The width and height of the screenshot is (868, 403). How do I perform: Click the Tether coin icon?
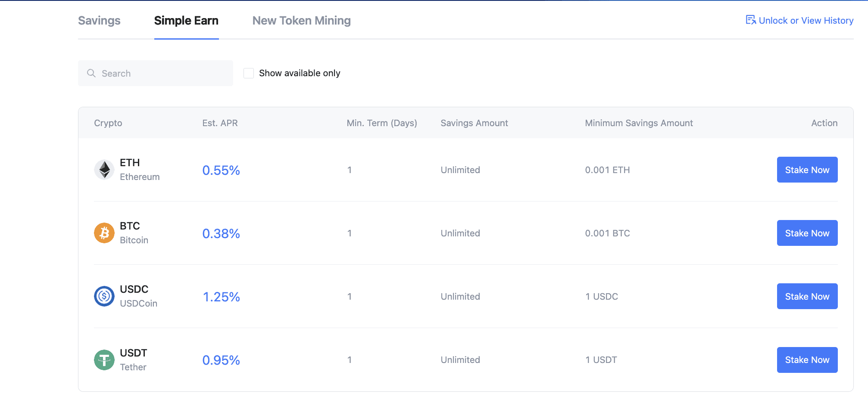[104, 360]
